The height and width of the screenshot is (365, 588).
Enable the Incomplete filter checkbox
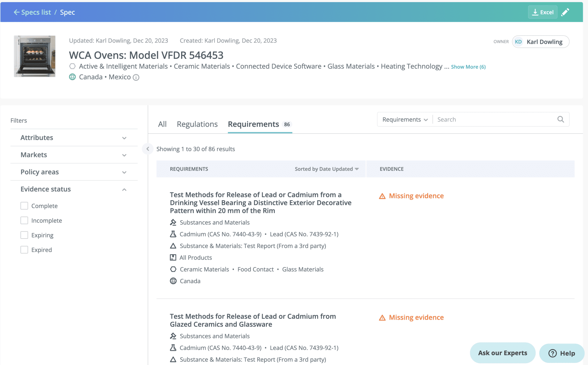[24, 220]
